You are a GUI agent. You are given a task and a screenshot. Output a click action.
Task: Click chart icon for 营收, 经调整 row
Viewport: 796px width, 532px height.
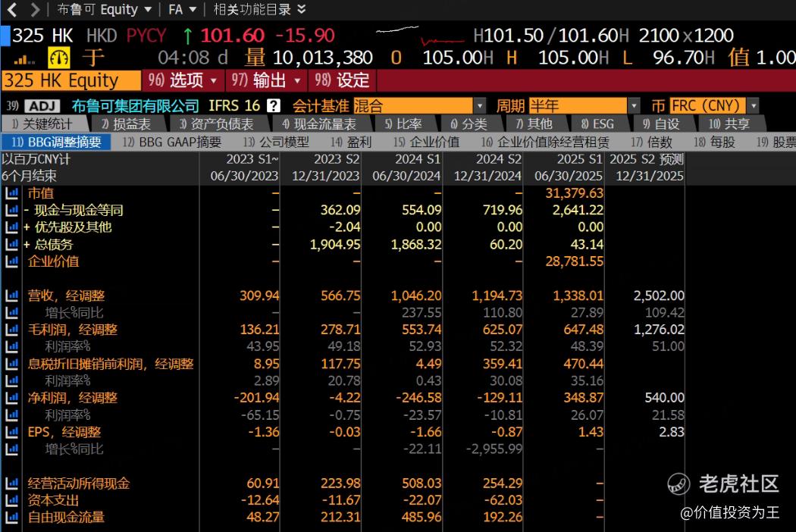tap(11, 296)
